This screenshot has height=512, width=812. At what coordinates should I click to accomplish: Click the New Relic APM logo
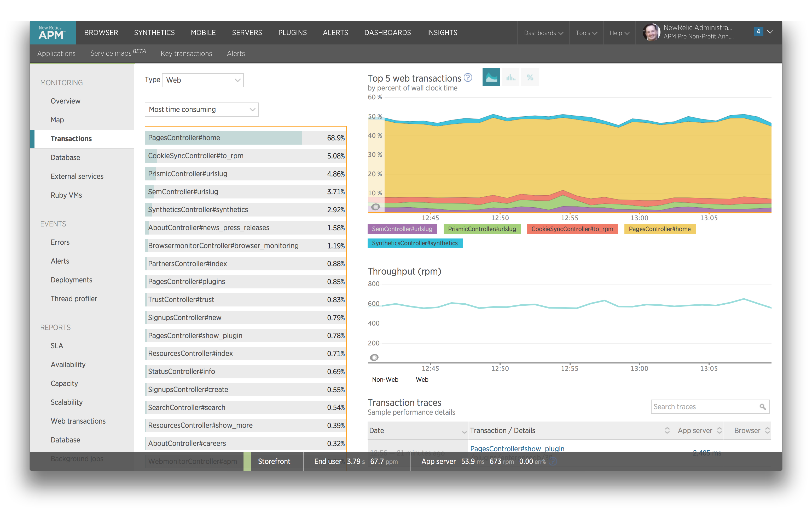click(53, 33)
